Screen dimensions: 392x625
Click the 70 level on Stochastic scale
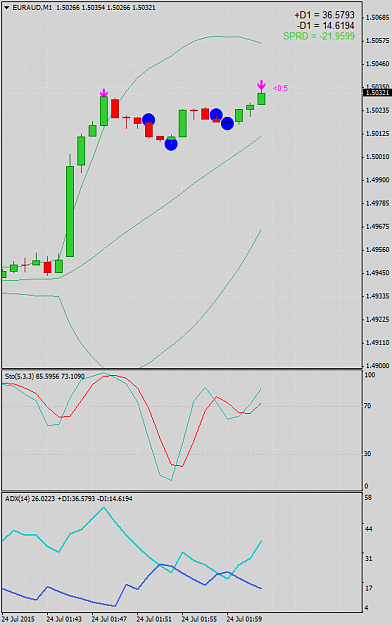(x=368, y=406)
